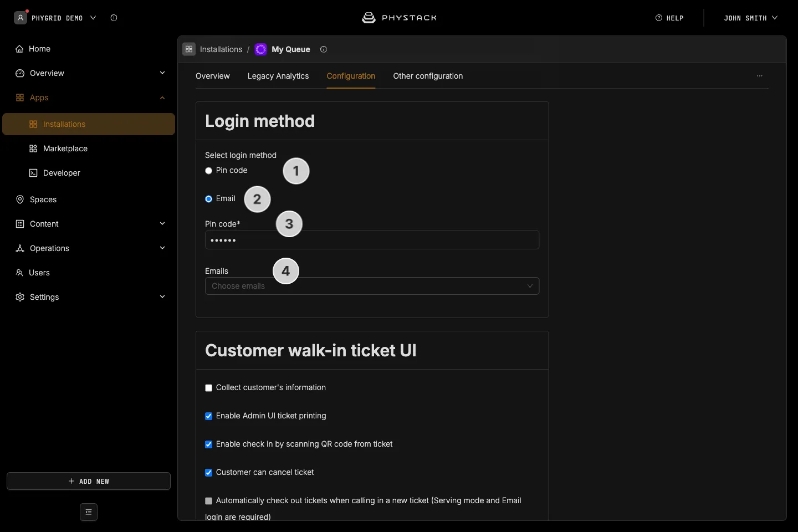Image resolution: width=798 pixels, height=532 pixels.
Task: Open the info icon beside Physgrid Demo
Action: tap(114, 18)
